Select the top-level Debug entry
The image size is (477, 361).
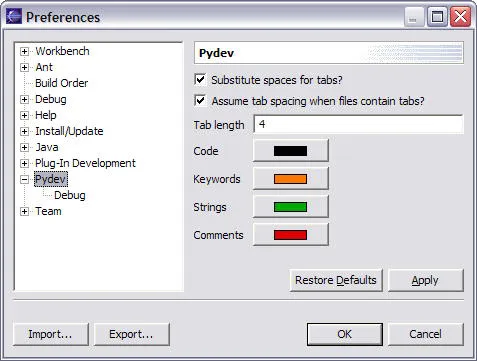(51, 99)
